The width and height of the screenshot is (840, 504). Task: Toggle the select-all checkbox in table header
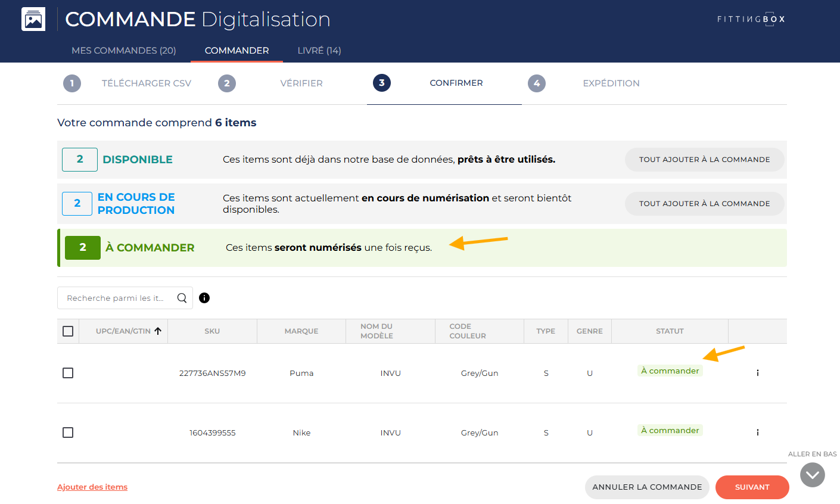tap(68, 331)
